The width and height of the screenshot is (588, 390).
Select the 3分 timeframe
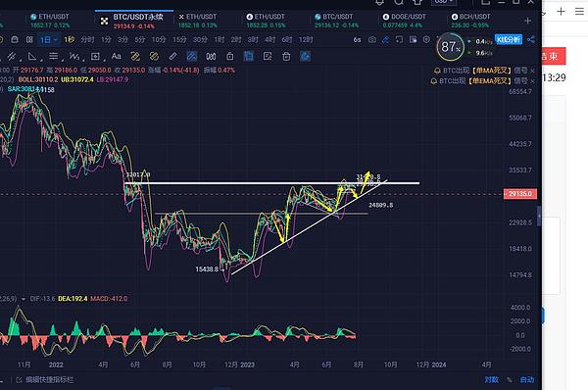click(x=122, y=40)
